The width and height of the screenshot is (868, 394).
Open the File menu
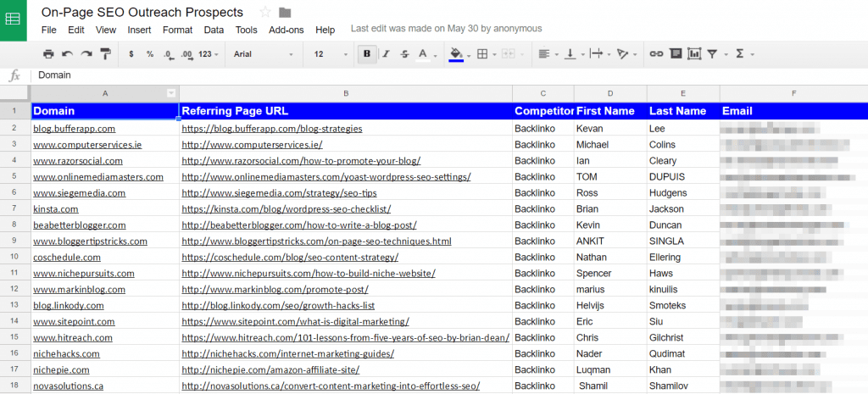(48, 30)
